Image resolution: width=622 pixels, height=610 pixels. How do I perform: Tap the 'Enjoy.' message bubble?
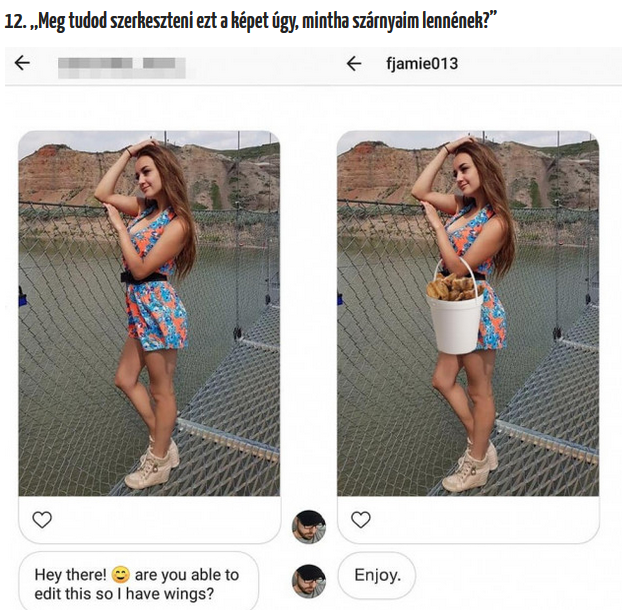point(377,575)
